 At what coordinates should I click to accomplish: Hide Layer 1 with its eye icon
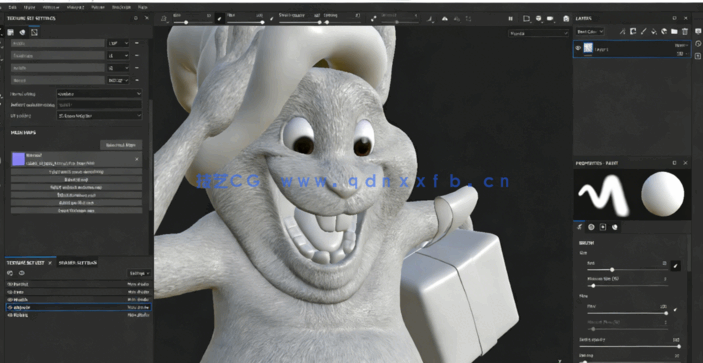(x=578, y=48)
